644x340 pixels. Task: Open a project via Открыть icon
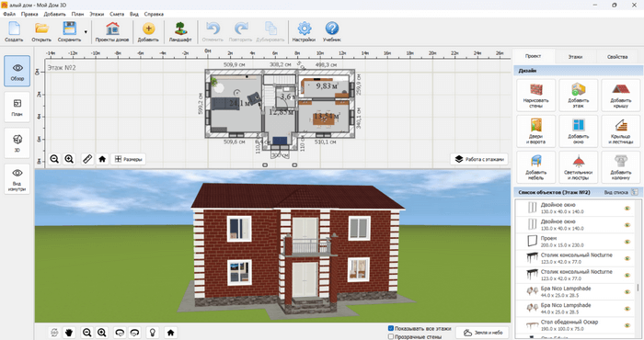pyautogui.click(x=41, y=31)
